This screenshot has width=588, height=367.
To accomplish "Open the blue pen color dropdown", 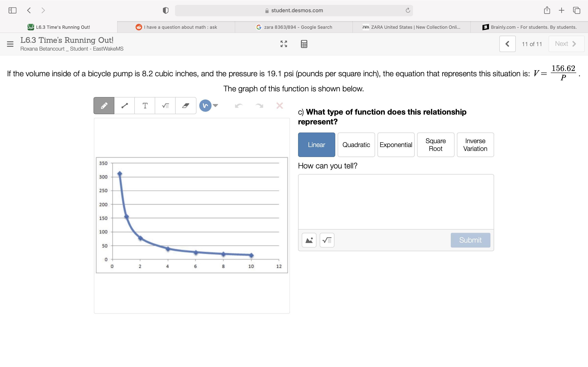I will pos(215,105).
